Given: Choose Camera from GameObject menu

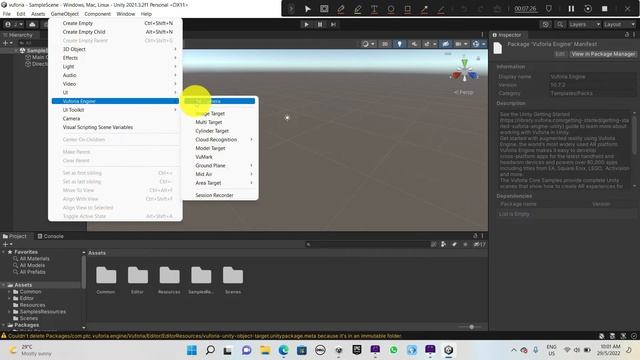Looking at the screenshot, I should pos(115,118).
